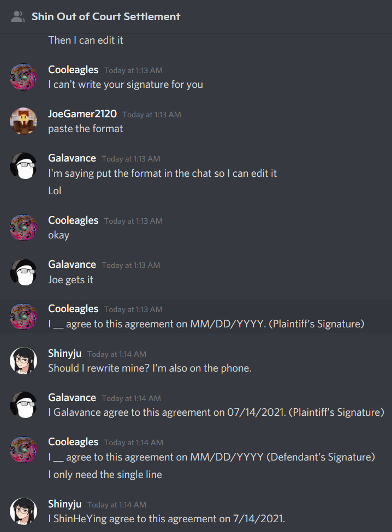Click the Plaintiff's Signature template message
The width and height of the screenshot is (392, 532).
coord(206,324)
